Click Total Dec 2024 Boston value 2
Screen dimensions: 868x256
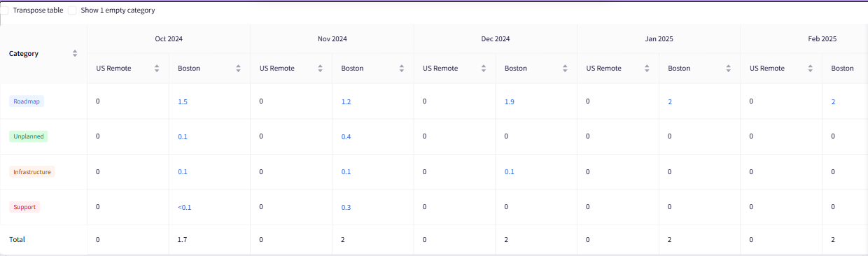pos(507,239)
